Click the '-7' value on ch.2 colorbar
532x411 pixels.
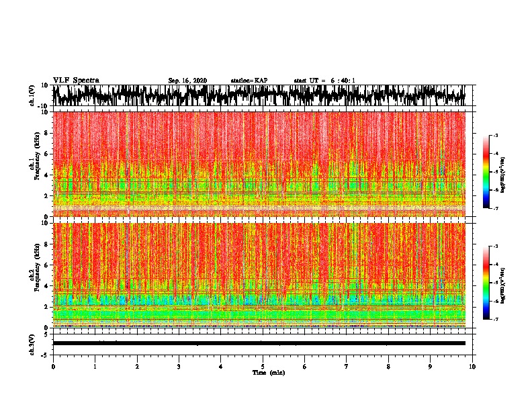coord(496,320)
